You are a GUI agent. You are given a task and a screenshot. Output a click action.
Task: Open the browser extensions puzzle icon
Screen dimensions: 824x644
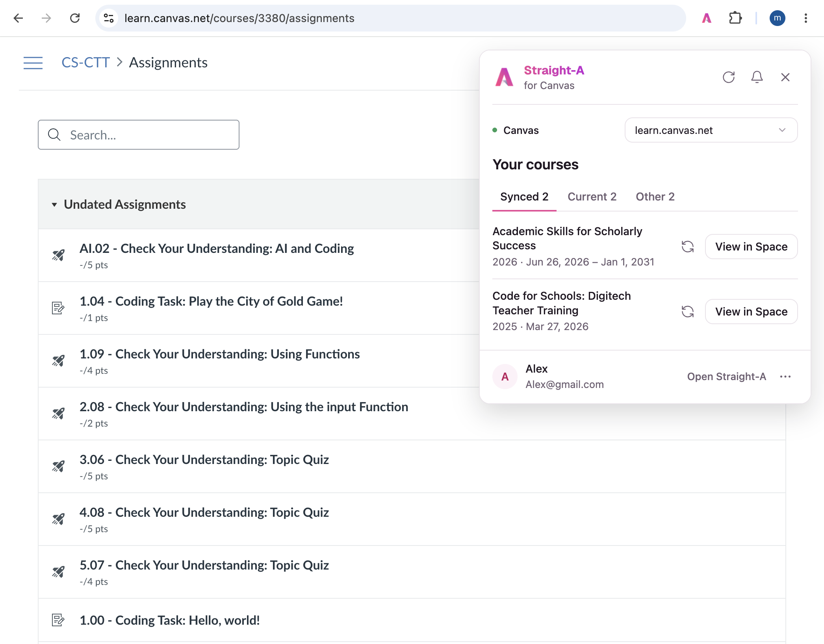(x=735, y=18)
